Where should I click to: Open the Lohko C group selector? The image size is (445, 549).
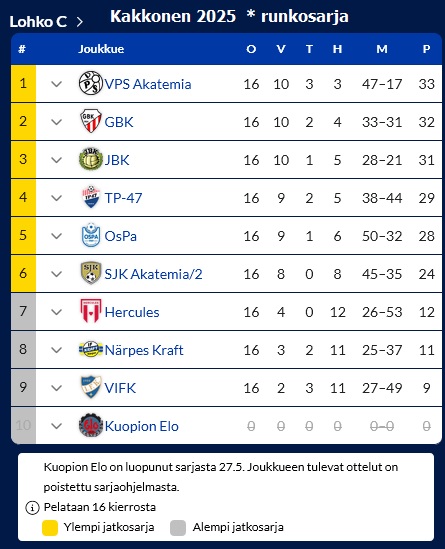(46, 22)
